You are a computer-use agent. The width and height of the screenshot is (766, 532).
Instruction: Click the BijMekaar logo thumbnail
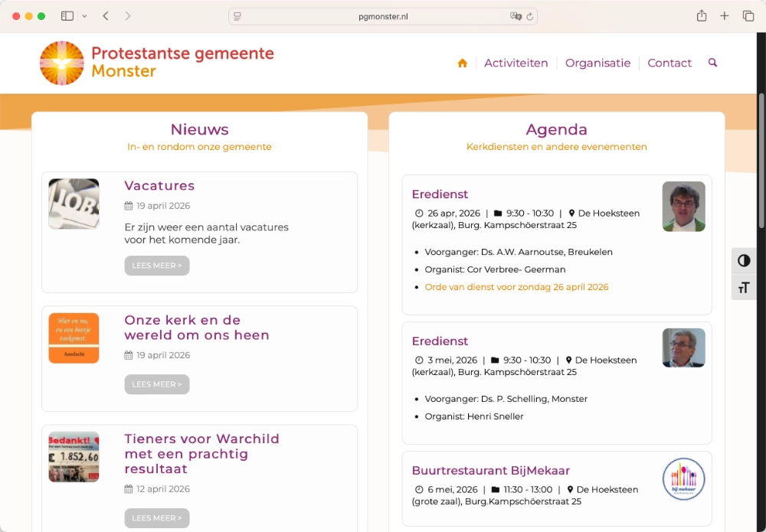(x=683, y=479)
